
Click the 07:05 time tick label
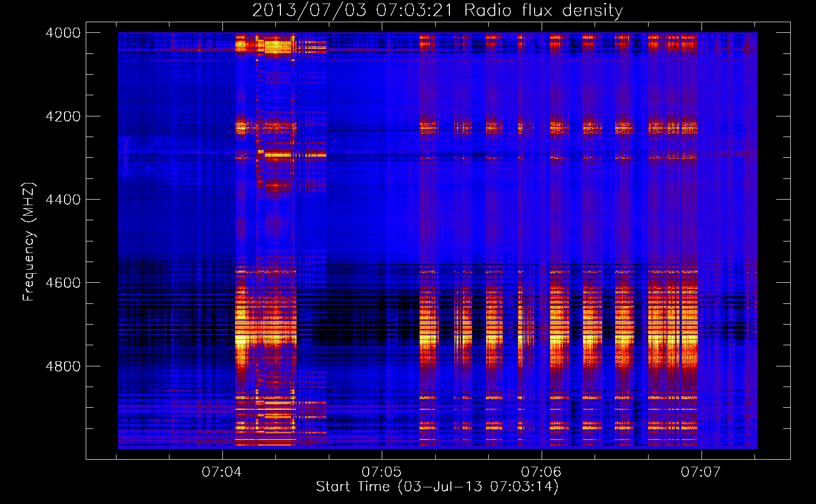[x=382, y=472]
